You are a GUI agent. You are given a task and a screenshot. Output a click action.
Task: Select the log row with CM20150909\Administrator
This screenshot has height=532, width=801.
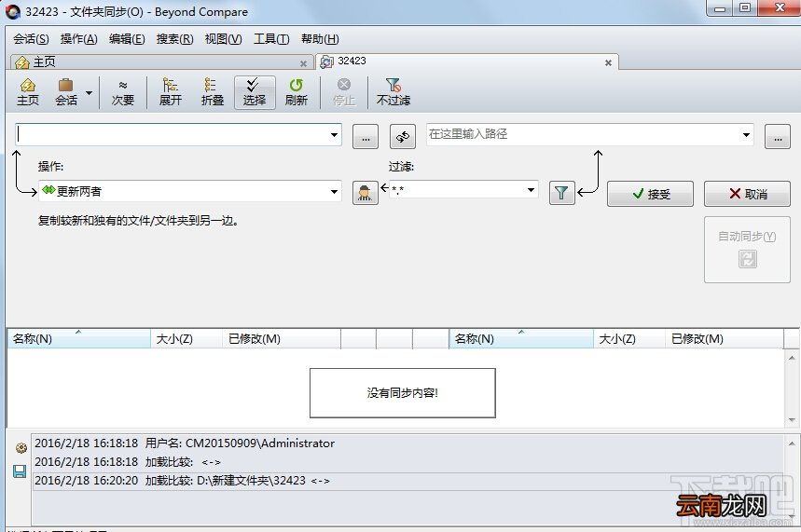tap(408, 443)
